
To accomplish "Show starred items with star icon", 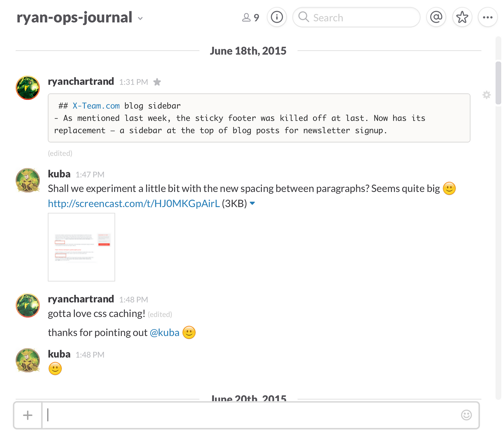I will [x=462, y=17].
